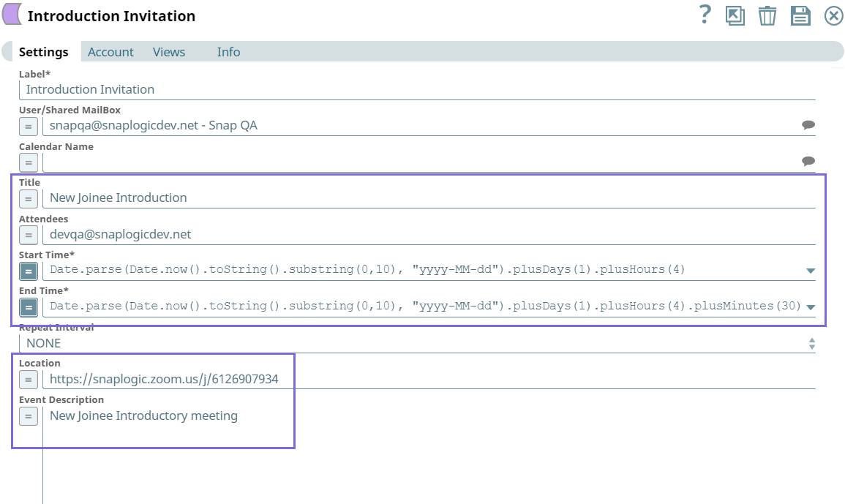Toggle expression button for Event Description
845x504 pixels.
click(x=29, y=416)
